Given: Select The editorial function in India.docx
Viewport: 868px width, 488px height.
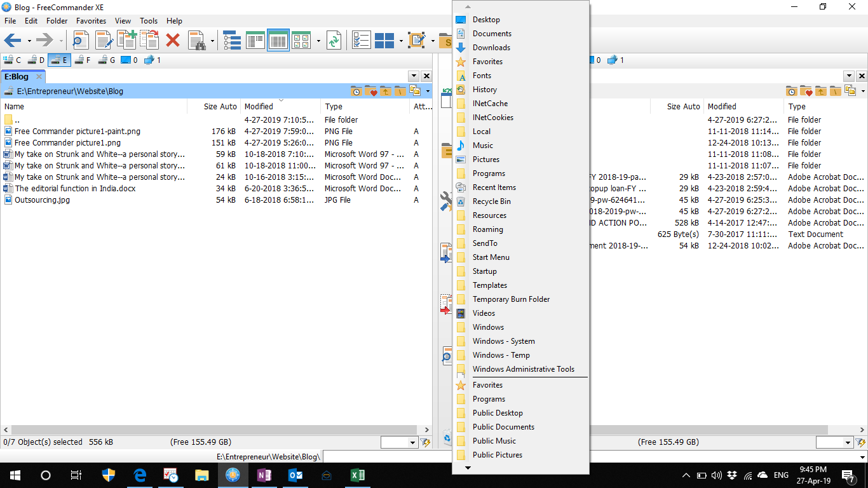Looking at the screenshot, I should tap(75, 189).
